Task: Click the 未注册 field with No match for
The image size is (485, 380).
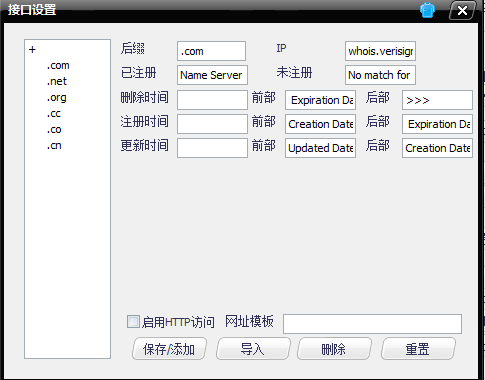Action: [380, 75]
